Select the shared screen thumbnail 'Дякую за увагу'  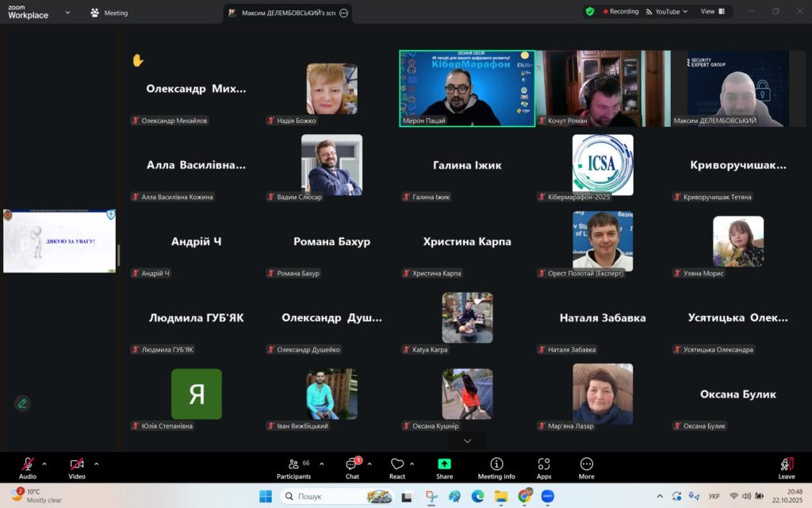click(59, 241)
